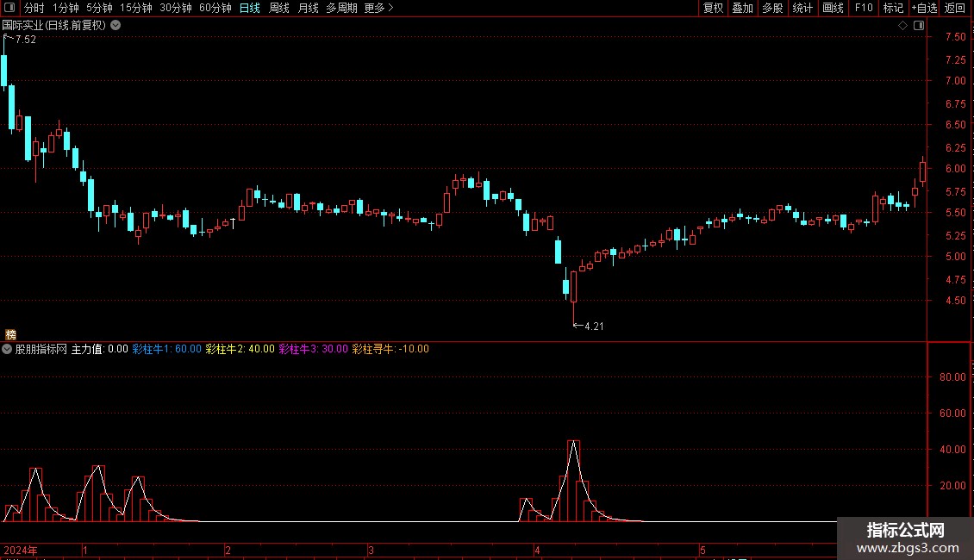The image size is (974, 560).
Task: Open the 复权 adjustment option
Action: click(x=713, y=8)
